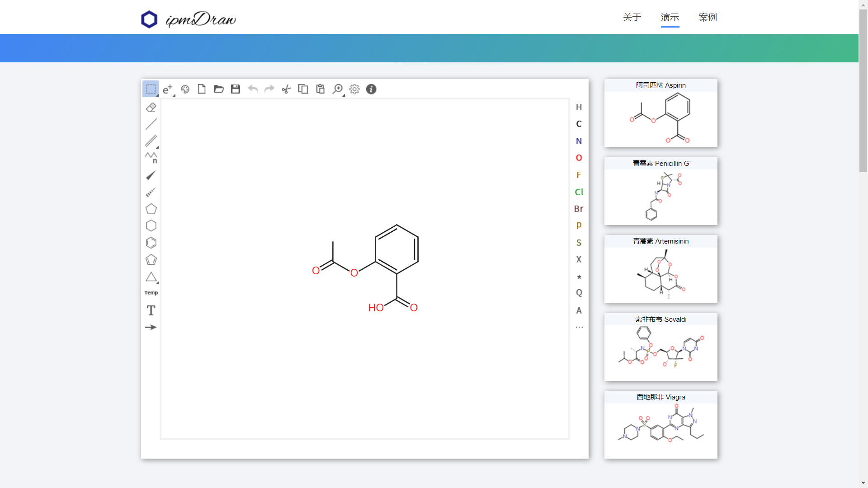Select the reaction arrow tool
Viewport: 868px width, 488px height.
pos(151,327)
